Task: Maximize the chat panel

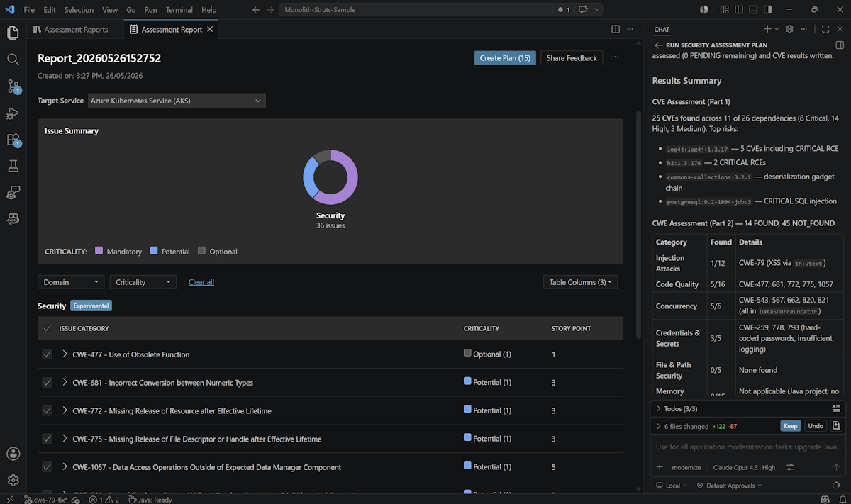Action: click(825, 29)
